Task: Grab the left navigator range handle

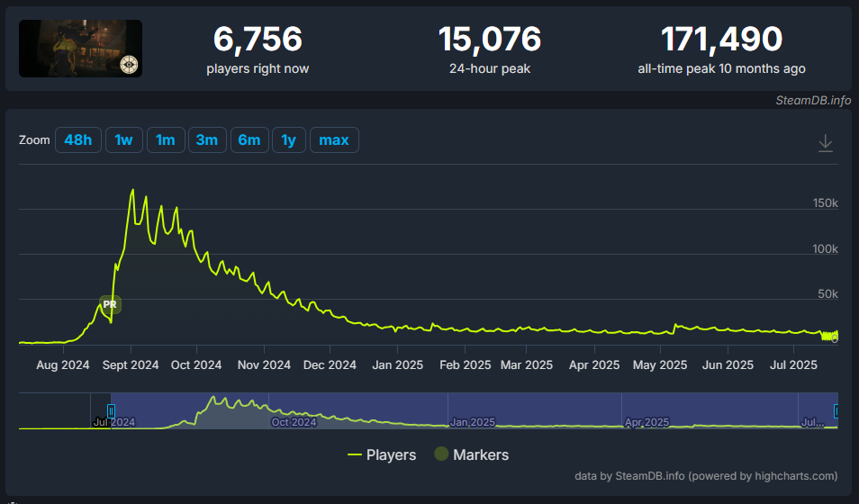Action: click(111, 411)
